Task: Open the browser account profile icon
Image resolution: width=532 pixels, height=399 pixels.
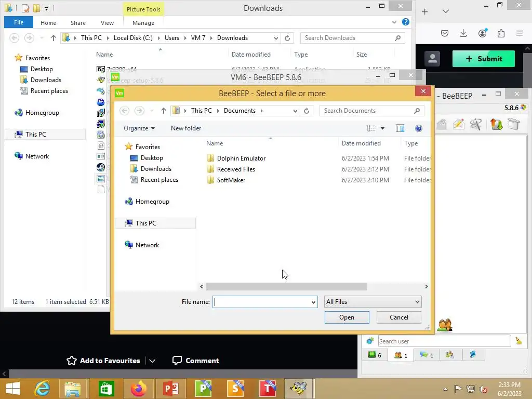Action: (482, 33)
